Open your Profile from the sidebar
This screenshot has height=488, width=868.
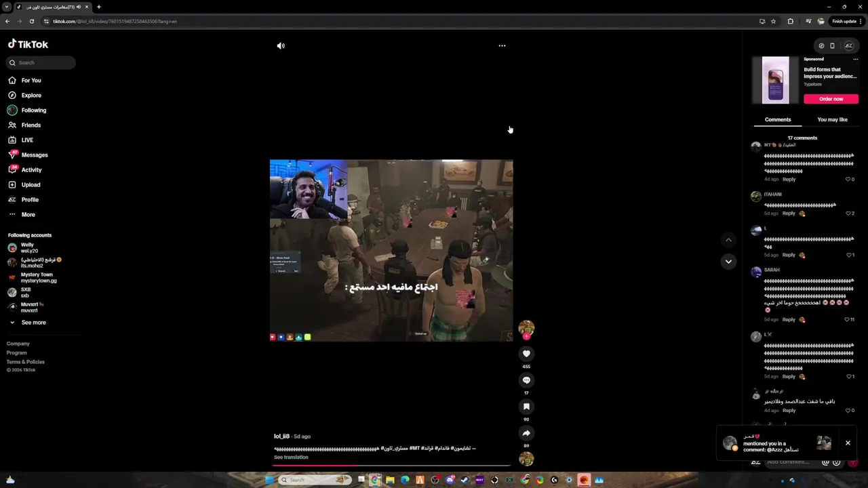pos(30,200)
